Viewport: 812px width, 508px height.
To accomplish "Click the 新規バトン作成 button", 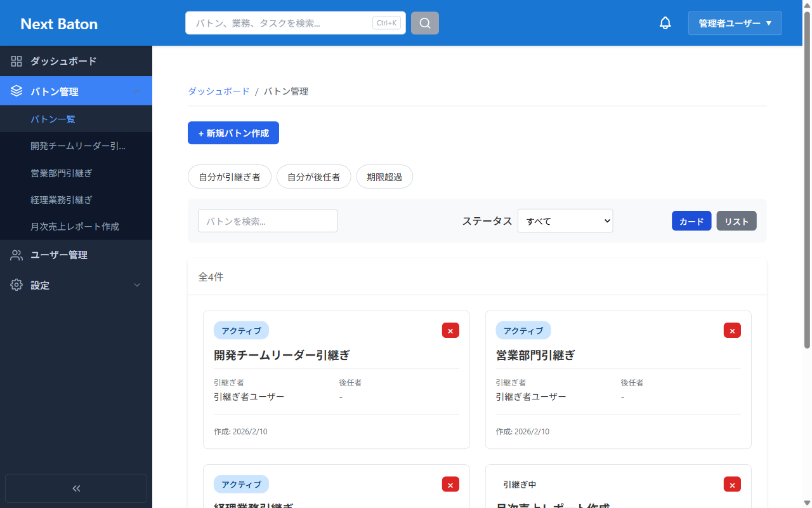I will point(233,133).
